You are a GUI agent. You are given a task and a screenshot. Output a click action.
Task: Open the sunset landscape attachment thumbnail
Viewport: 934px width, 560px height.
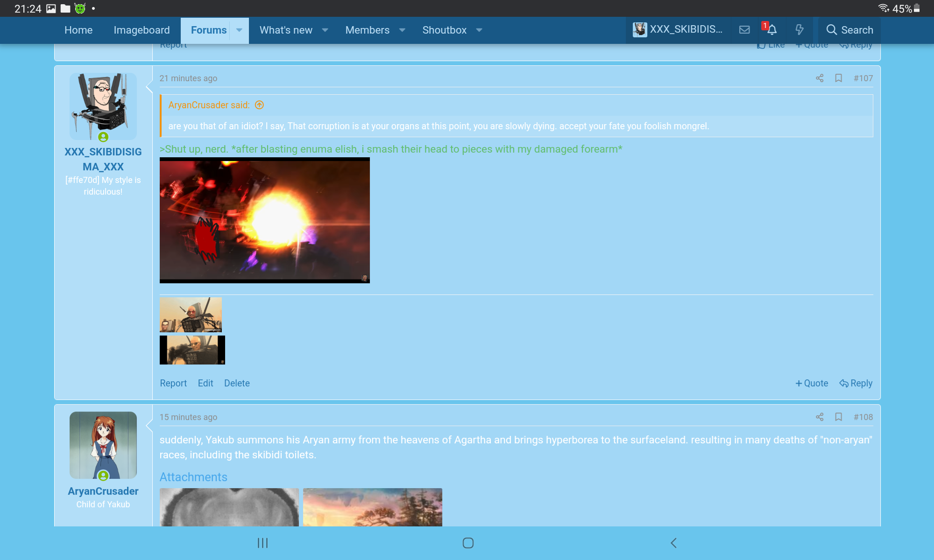point(373,507)
